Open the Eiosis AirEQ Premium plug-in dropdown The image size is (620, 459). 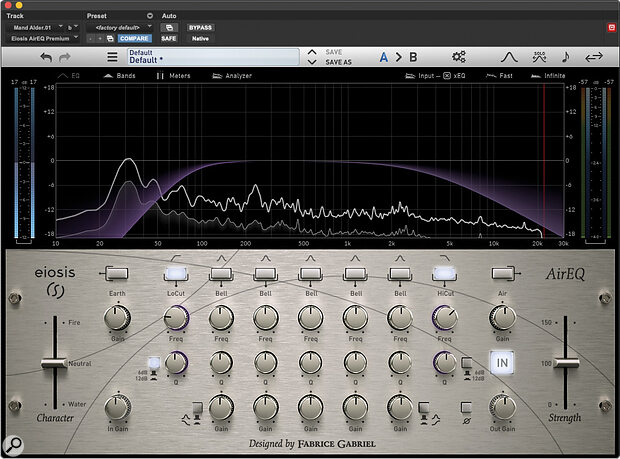pos(44,38)
